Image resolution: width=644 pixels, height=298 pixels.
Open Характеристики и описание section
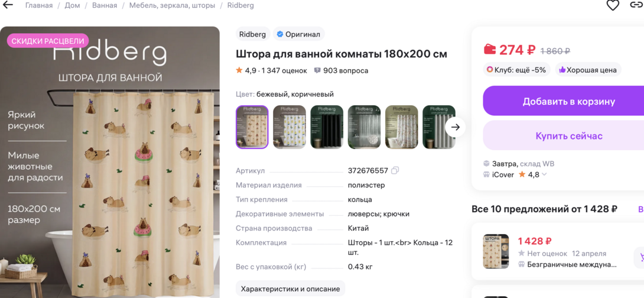pos(290,289)
